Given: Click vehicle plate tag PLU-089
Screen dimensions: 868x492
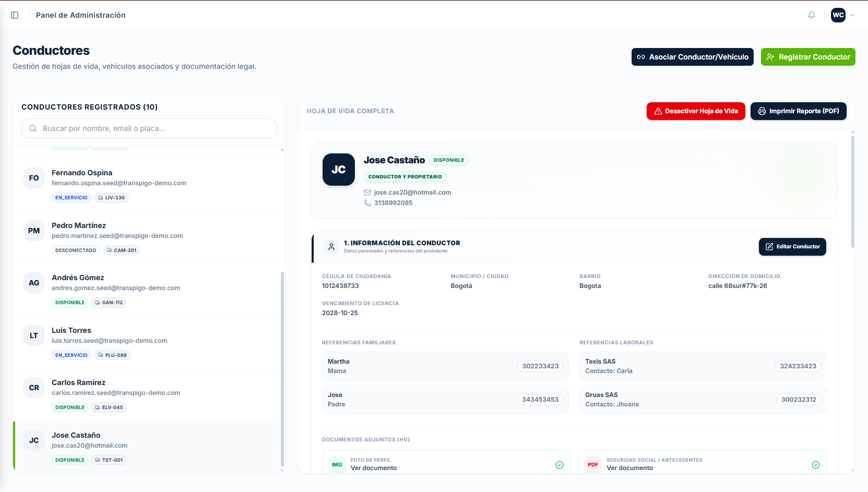Looking at the screenshot, I should (x=112, y=355).
